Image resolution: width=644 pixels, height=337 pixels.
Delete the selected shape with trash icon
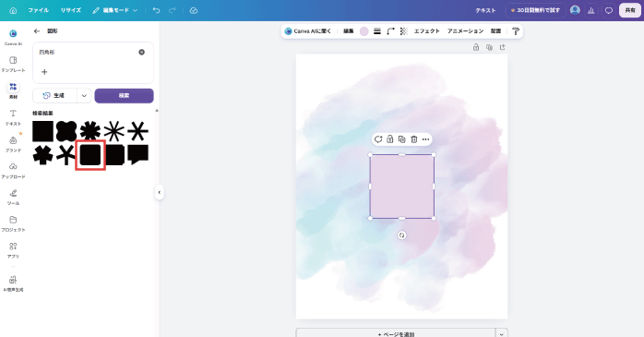(414, 139)
